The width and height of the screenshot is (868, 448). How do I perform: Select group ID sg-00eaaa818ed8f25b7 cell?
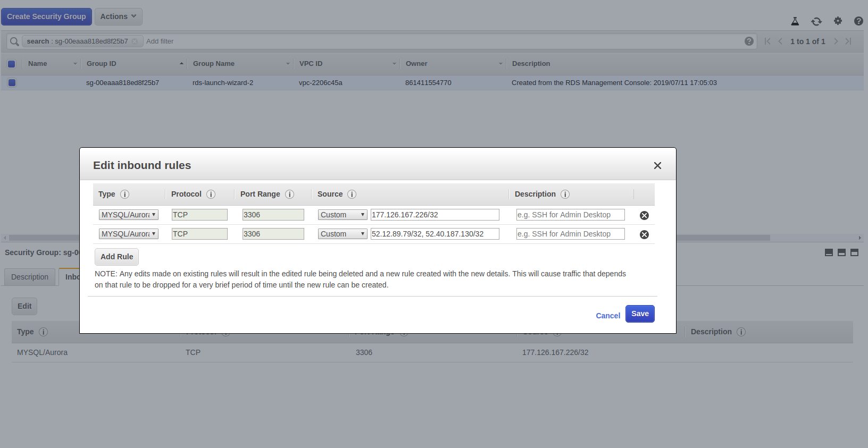[122, 83]
